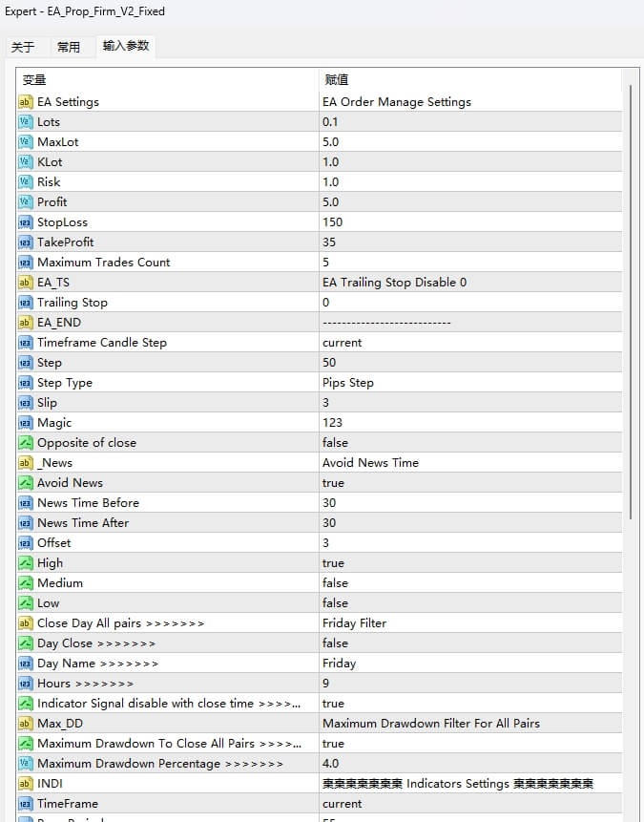This screenshot has height=822, width=644.
Task: Click the Lots variable type icon
Action: click(x=26, y=122)
